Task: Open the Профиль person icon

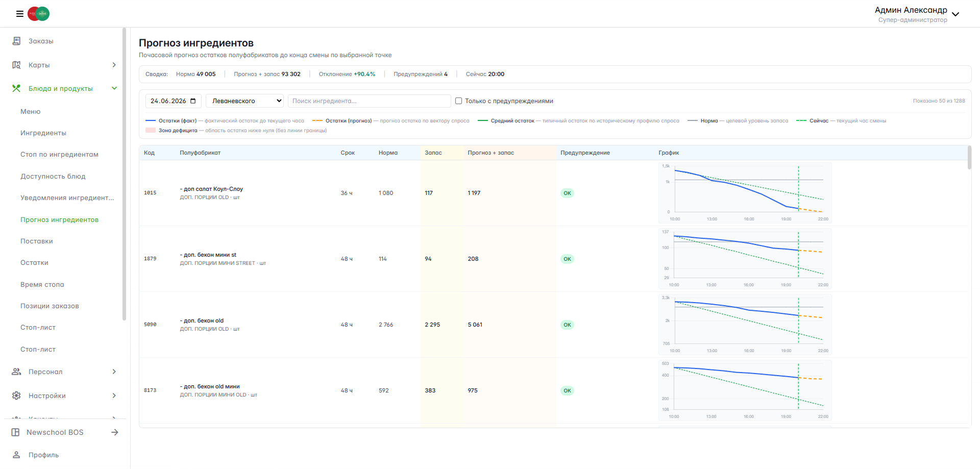Action: click(16, 455)
